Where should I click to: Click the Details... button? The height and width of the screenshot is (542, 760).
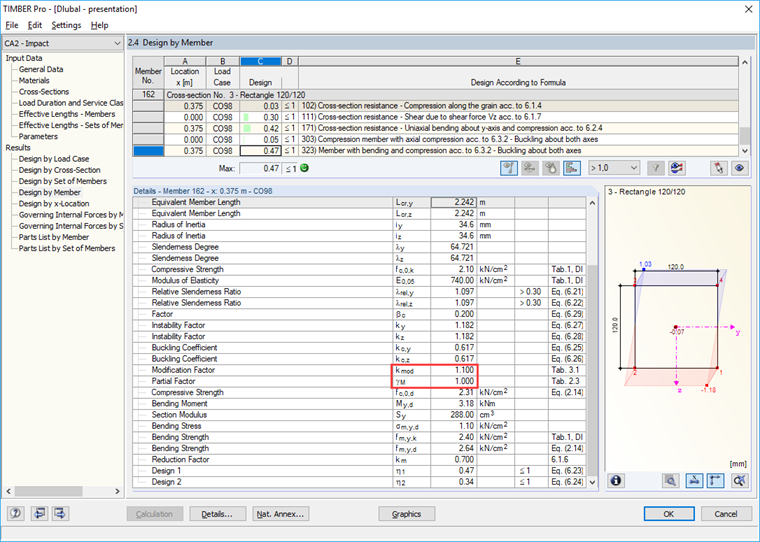(218, 514)
